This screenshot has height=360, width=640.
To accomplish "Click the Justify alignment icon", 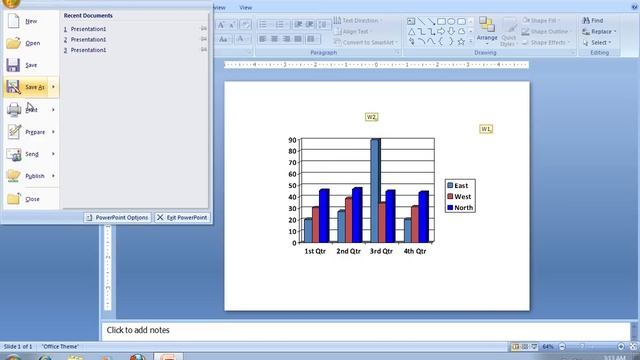I will [298, 39].
